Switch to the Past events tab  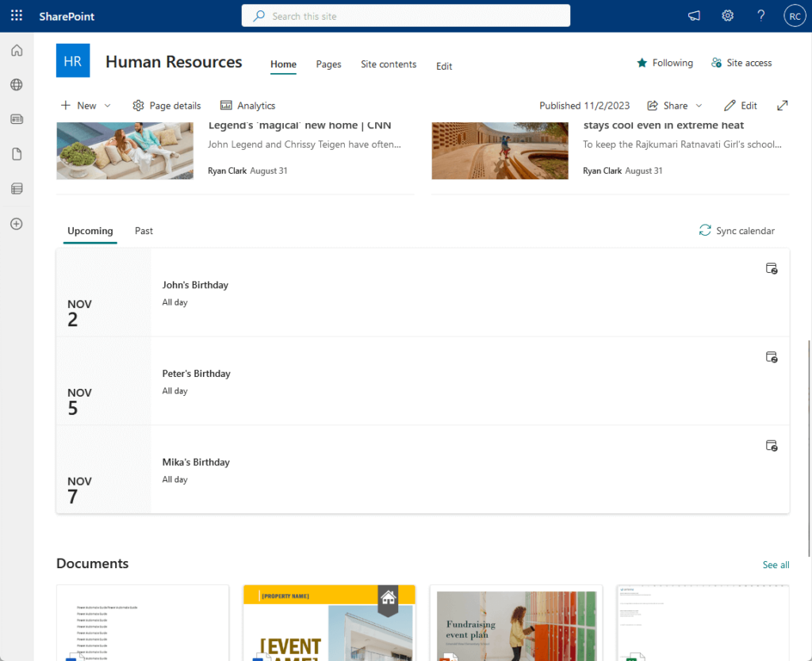[144, 231]
